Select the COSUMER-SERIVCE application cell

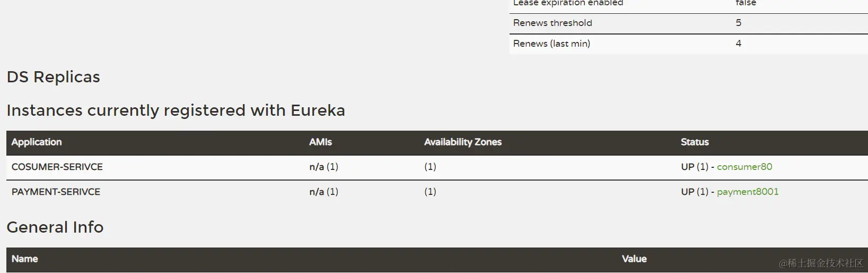click(x=57, y=167)
